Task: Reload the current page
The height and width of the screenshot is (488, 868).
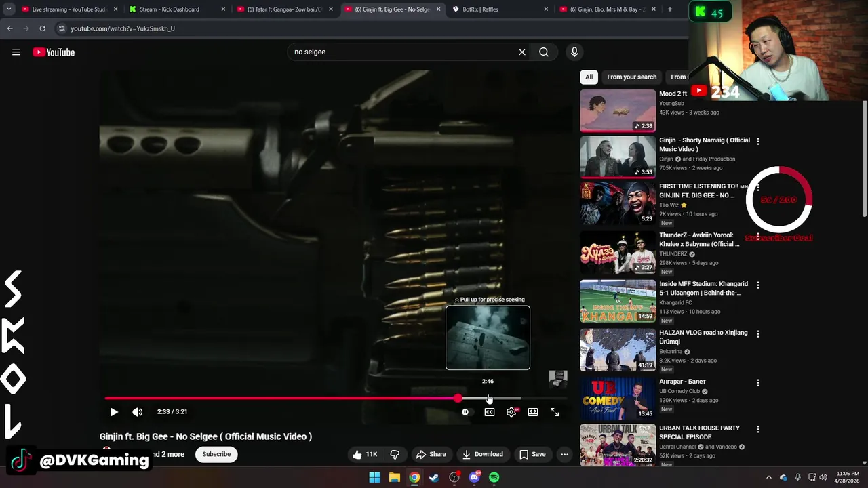Action: [42, 28]
